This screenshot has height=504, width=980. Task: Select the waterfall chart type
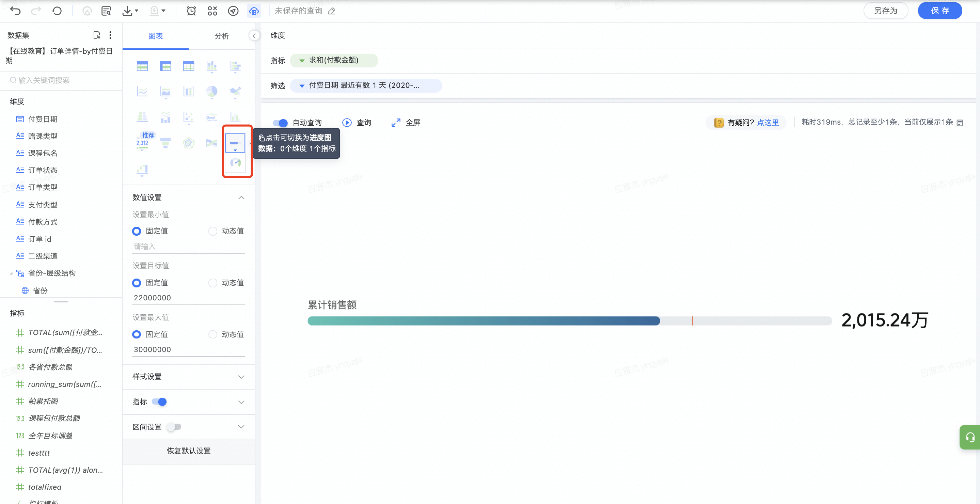pyautogui.click(x=142, y=169)
